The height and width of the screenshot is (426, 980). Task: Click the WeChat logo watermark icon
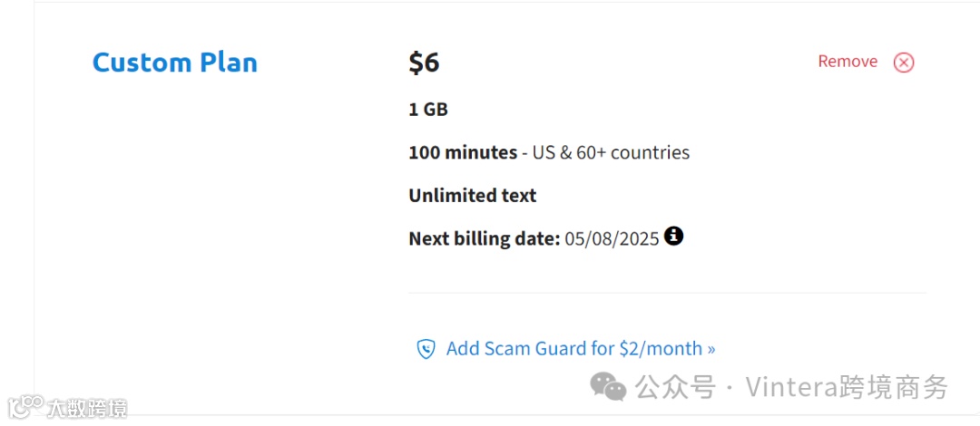(x=608, y=388)
